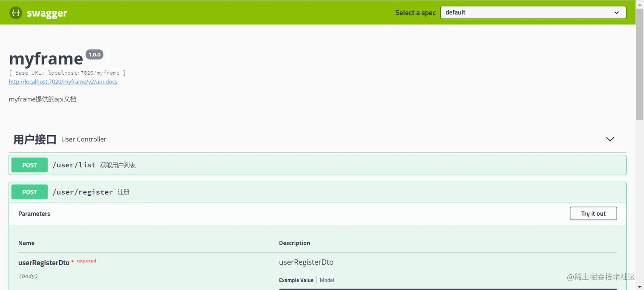This screenshot has height=290, width=644.
Task: Click the 注册 summary text
Action: (124, 192)
